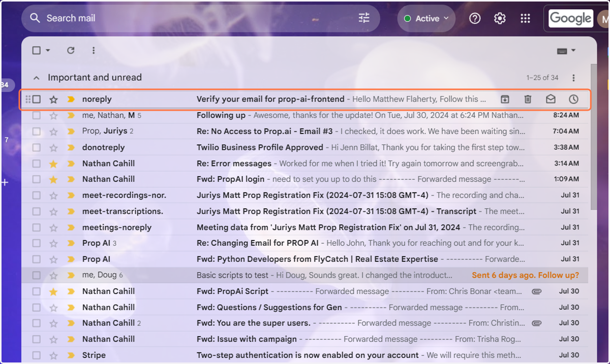Click the search magnifier icon
This screenshot has height=364, width=610.
pyautogui.click(x=35, y=18)
